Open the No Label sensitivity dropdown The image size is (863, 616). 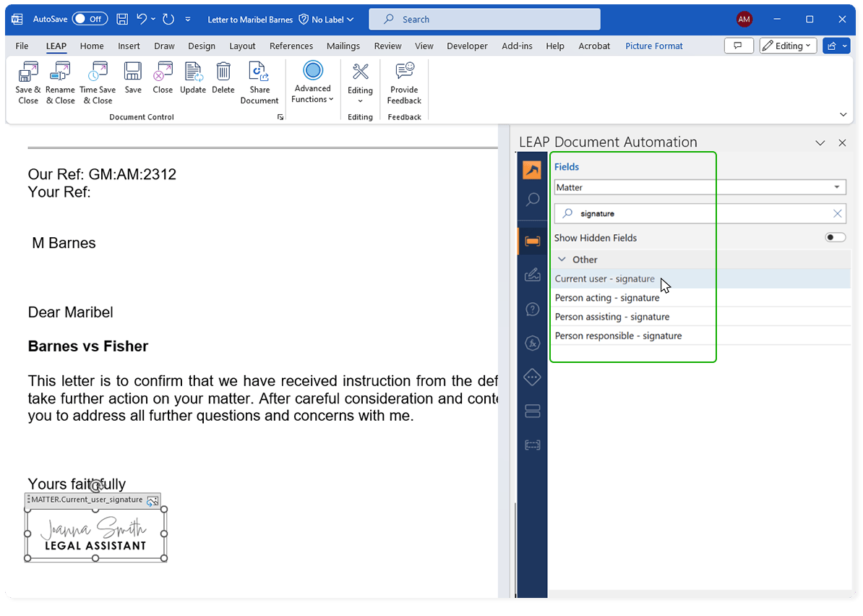[x=327, y=20]
